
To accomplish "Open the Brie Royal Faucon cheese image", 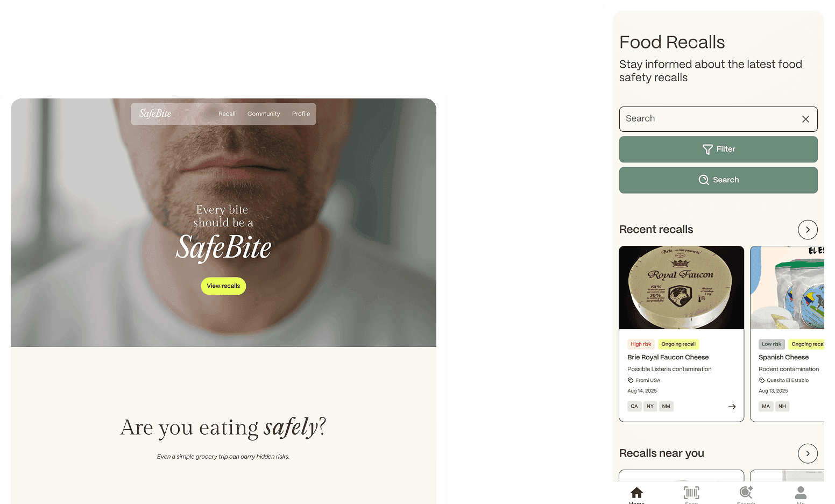I will click(681, 288).
